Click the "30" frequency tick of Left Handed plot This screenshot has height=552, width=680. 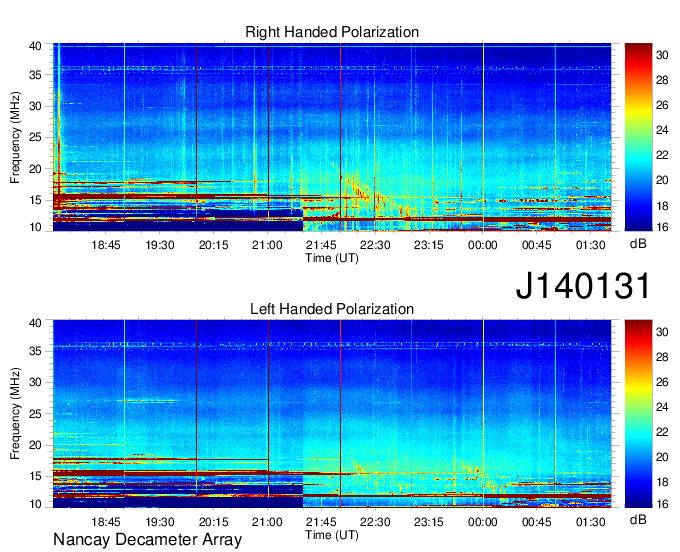click(35, 382)
